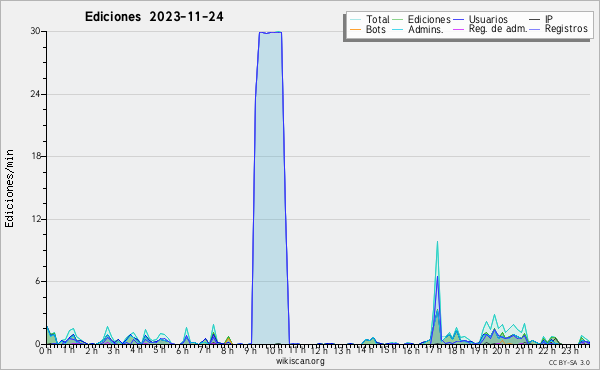The width and height of the screenshot is (600, 370).
Task: Click the wikiscan.org caption
Action: [x=300, y=361]
